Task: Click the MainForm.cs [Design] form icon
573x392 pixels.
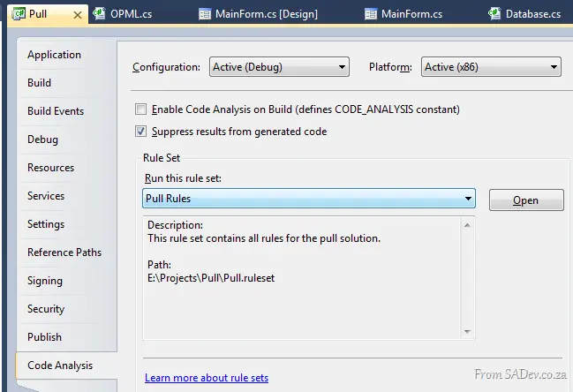Action: (205, 14)
